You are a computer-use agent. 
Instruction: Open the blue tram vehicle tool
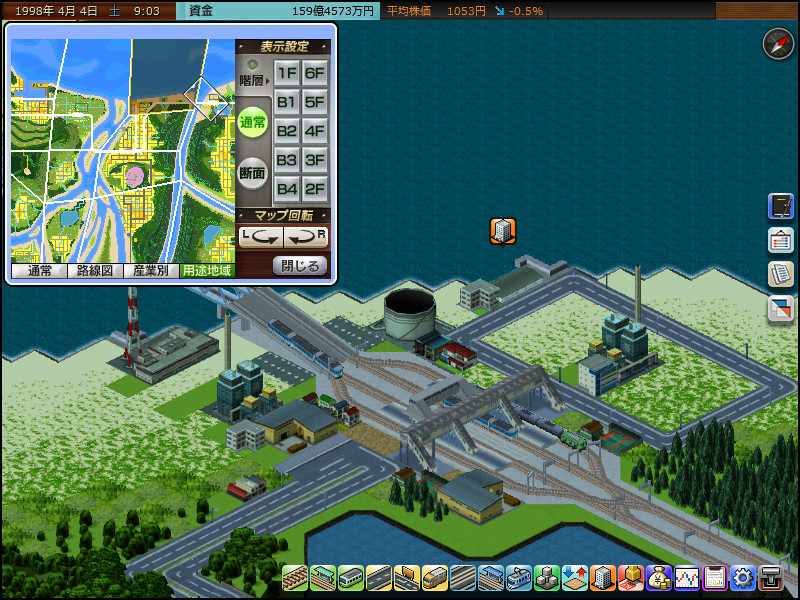519,578
